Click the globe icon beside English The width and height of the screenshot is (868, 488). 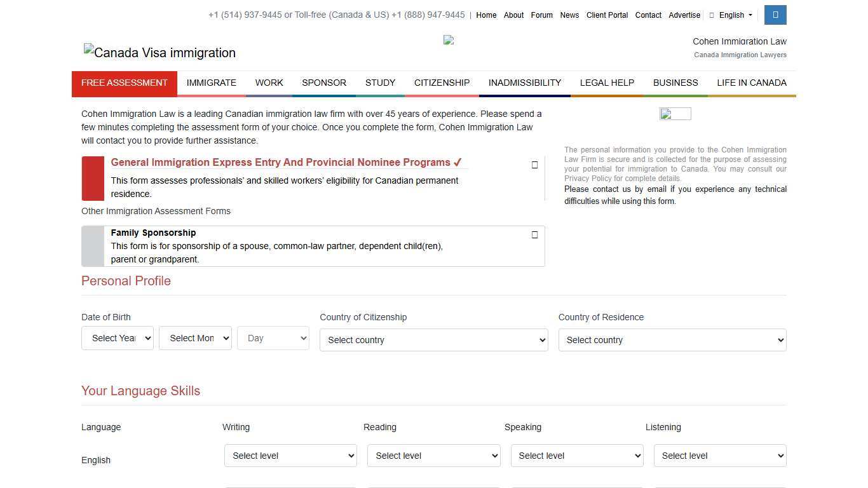pyautogui.click(x=712, y=15)
